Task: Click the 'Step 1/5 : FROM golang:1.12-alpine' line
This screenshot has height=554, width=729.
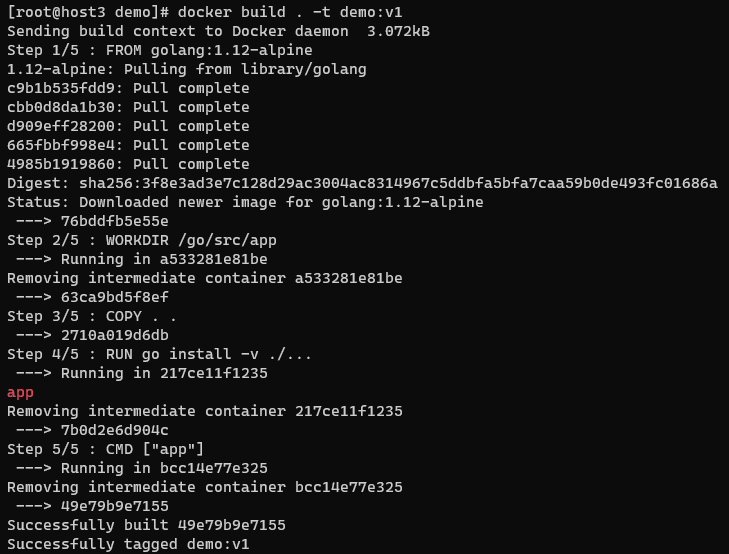Action: click(x=160, y=50)
